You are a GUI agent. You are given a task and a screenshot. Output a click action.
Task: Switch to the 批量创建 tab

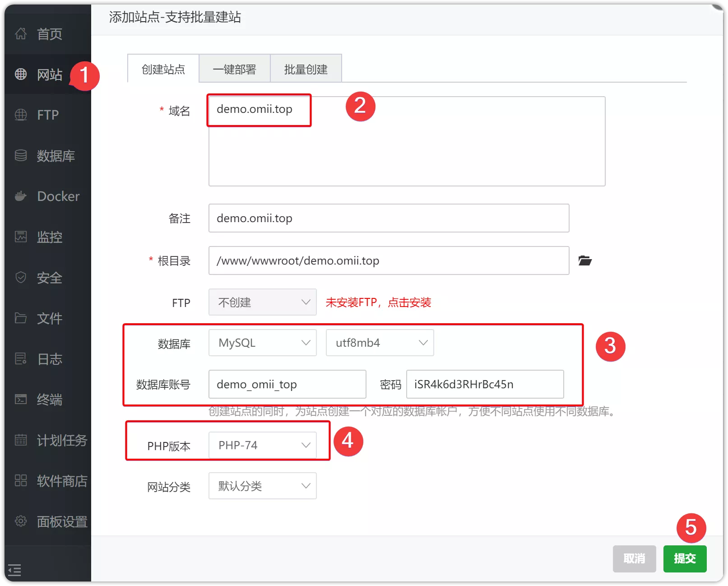click(x=306, y=69)
